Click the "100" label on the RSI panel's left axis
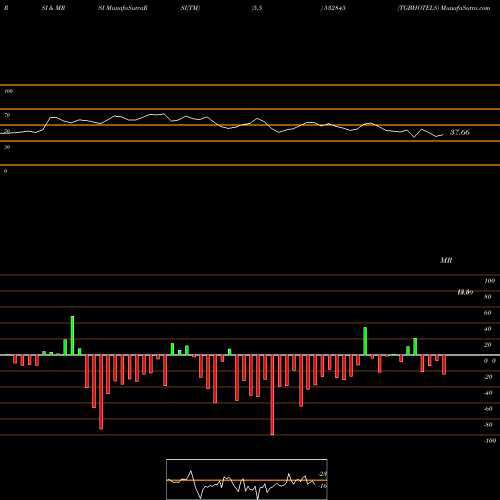 point(8,91)
